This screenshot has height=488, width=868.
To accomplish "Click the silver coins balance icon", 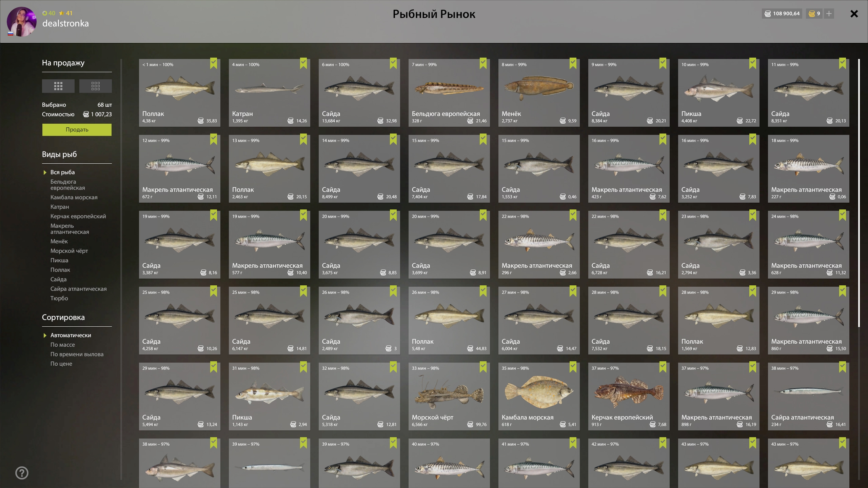I will click(x=767, y=14).
